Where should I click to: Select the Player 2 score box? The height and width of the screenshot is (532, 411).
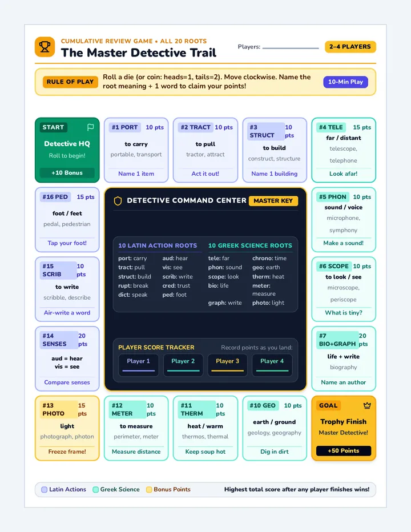coord(183,365)
